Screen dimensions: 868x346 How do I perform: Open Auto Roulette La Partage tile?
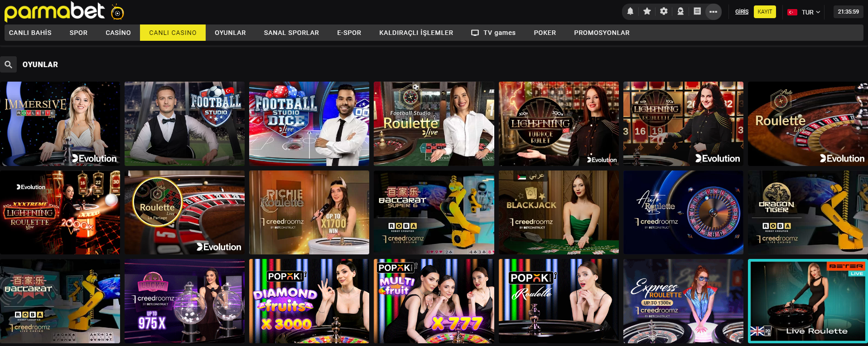(184, 212)
